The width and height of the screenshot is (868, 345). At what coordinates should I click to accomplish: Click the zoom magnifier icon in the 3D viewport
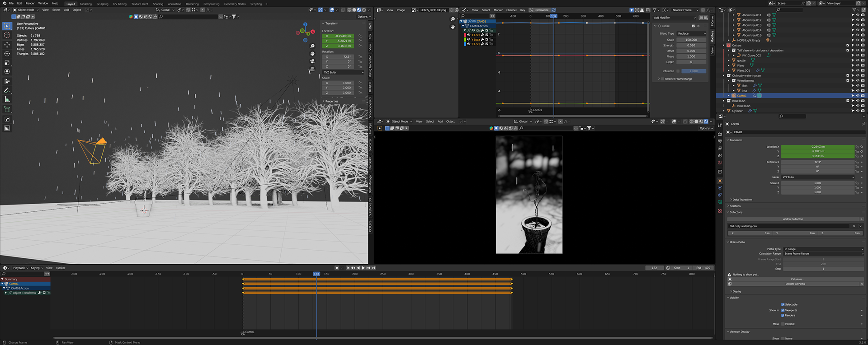(x=312, y=46)
